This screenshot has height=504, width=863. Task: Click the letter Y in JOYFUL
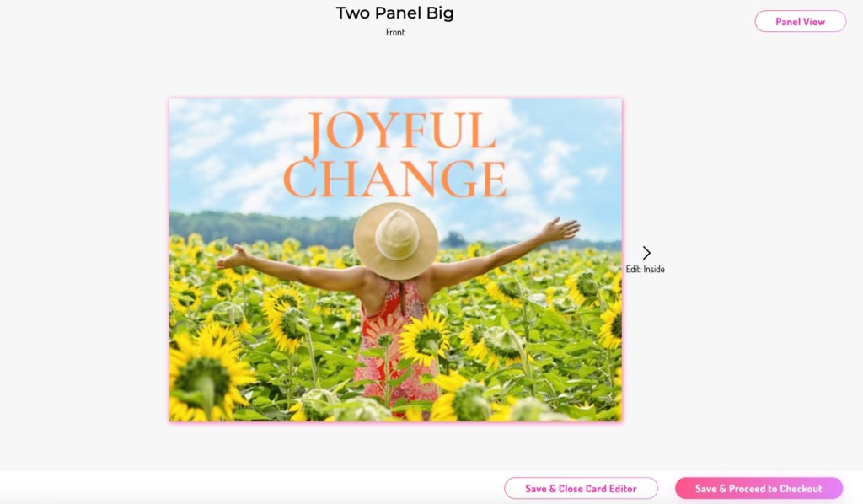pyautogui.click(x=386, y=131)
